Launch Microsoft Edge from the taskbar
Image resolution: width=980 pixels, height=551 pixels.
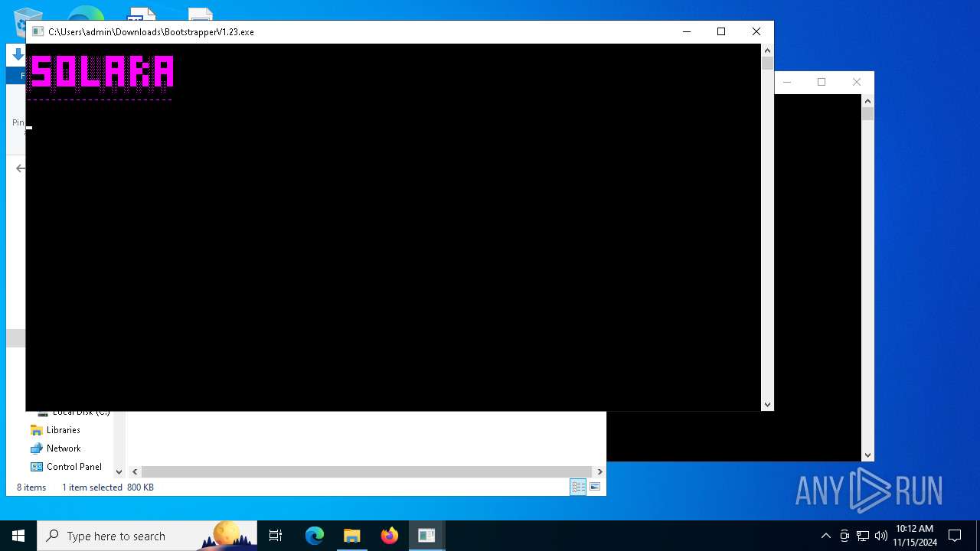[315, 536]
